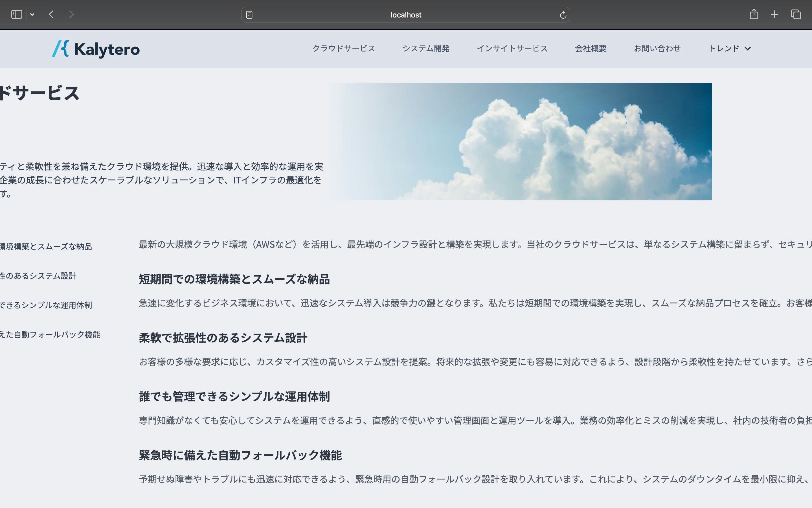
Task: Open the クラウドサービス menu item
Action: [x=344, y=48]
